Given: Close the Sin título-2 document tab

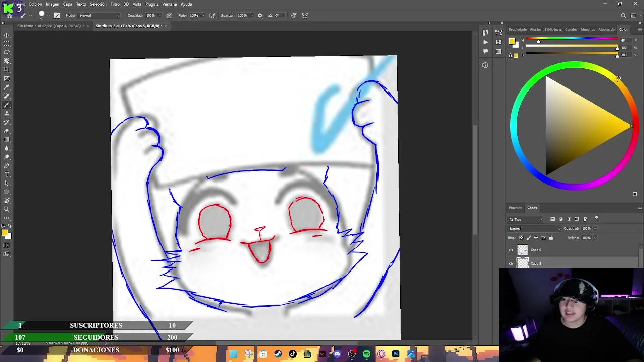Looking at the screenshot, I should coord(166,26).
